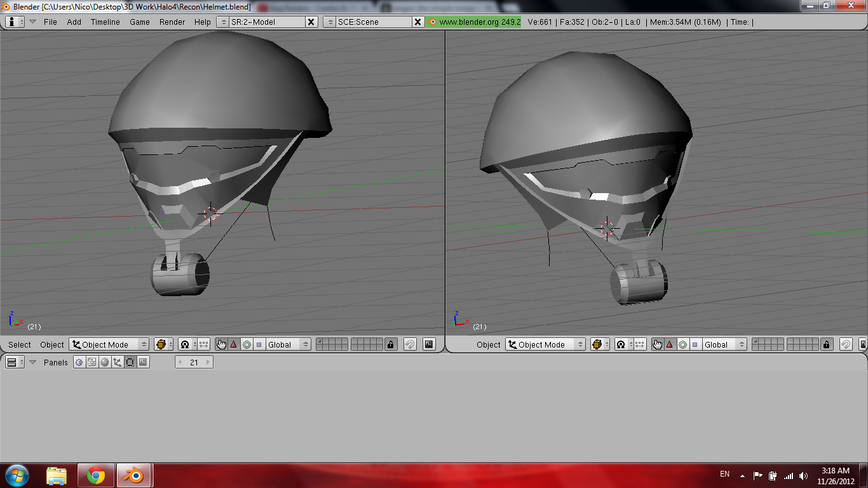Open the Timeline menu
The image size is (868, 488).
105,22
